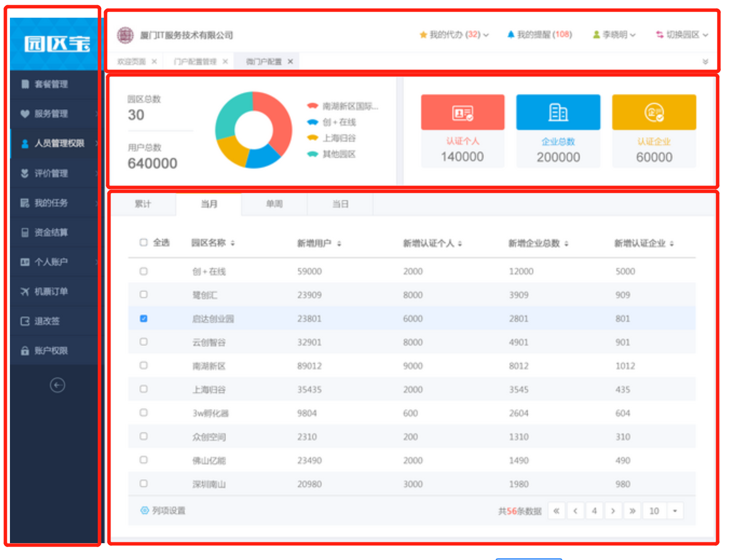
Task: Click the 列项设置 gear icon
Action: click(145, 510)
